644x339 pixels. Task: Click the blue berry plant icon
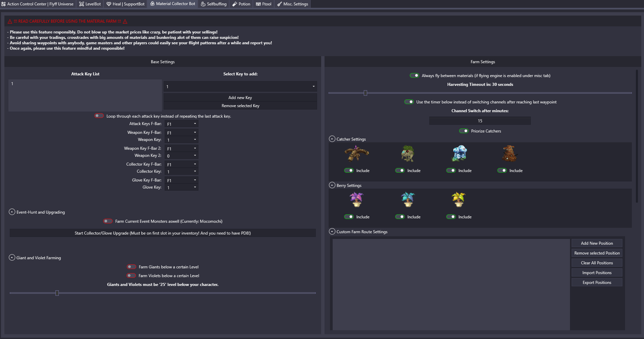point(408,199)
